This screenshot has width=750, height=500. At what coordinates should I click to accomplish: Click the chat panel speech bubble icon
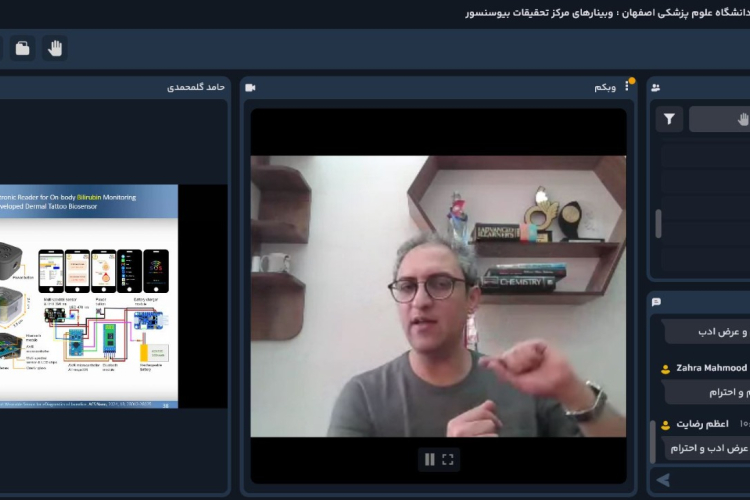(655, 301)
